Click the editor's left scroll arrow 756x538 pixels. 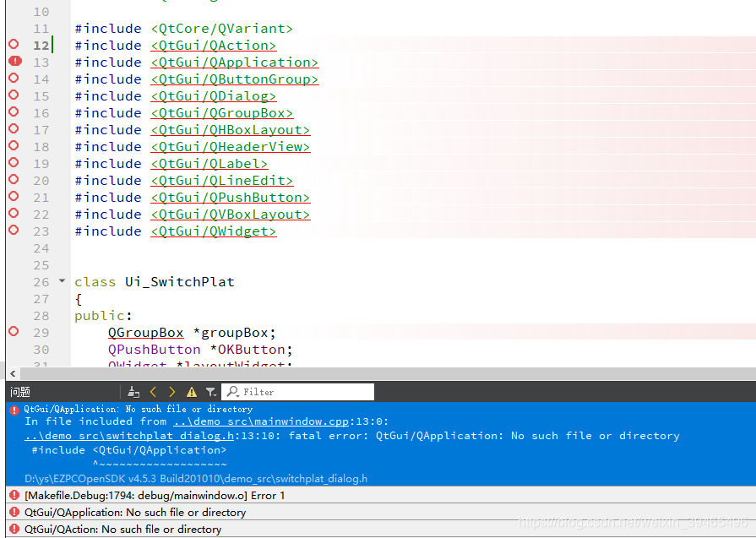(13, 373)
